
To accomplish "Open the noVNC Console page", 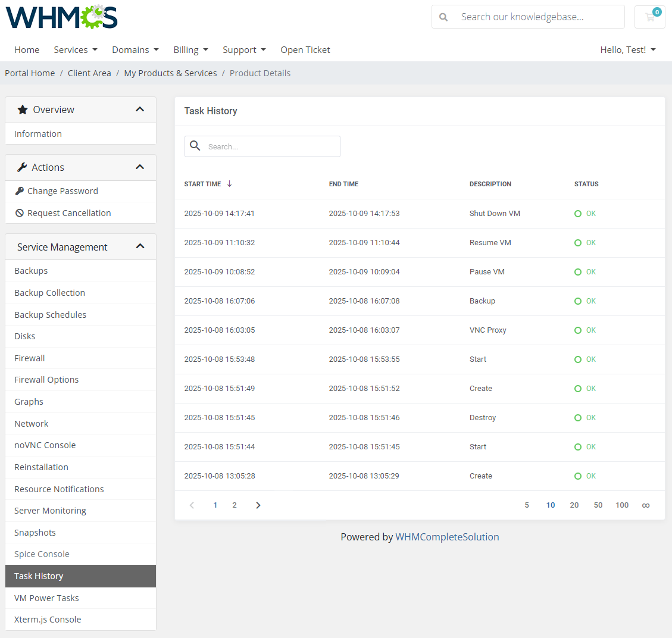I will click(x=45, y=445).
